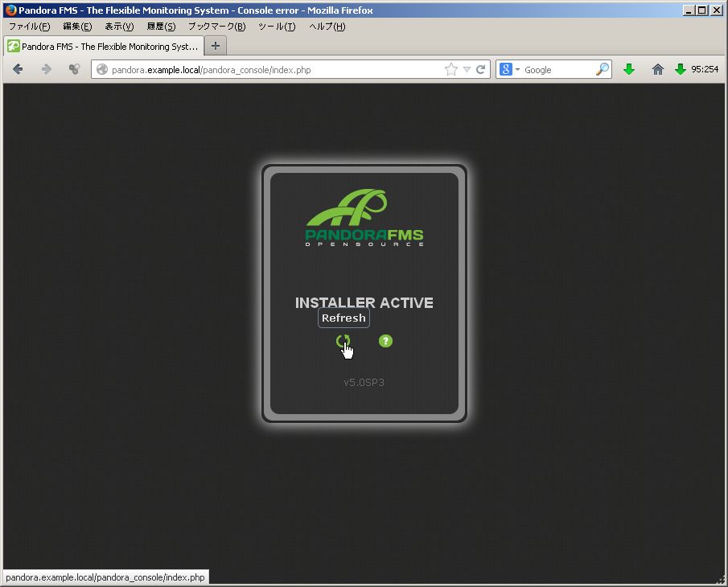728x587 pixels.
Task: Open the ファイル(F) menu
Action: (30, 27)
